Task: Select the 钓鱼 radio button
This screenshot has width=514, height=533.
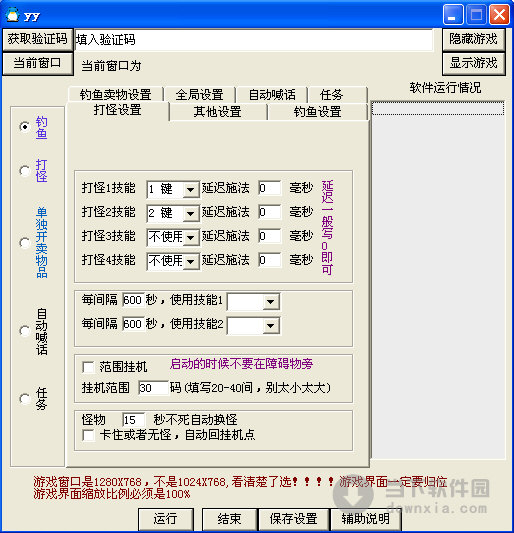Action: [25, 127]
